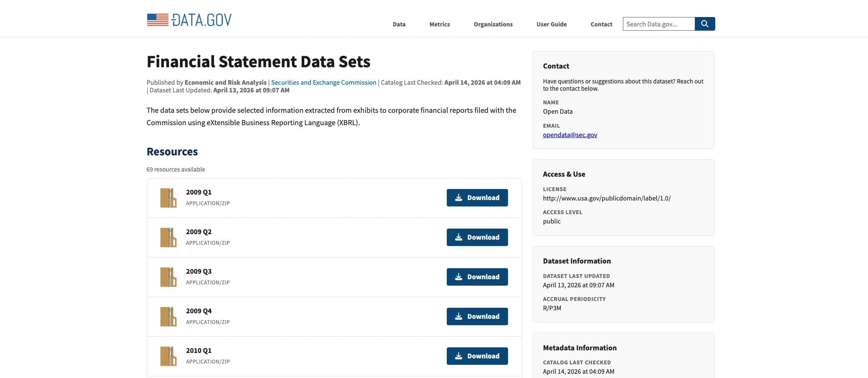
Task: Click the magnifier search button
Action: 705,24
